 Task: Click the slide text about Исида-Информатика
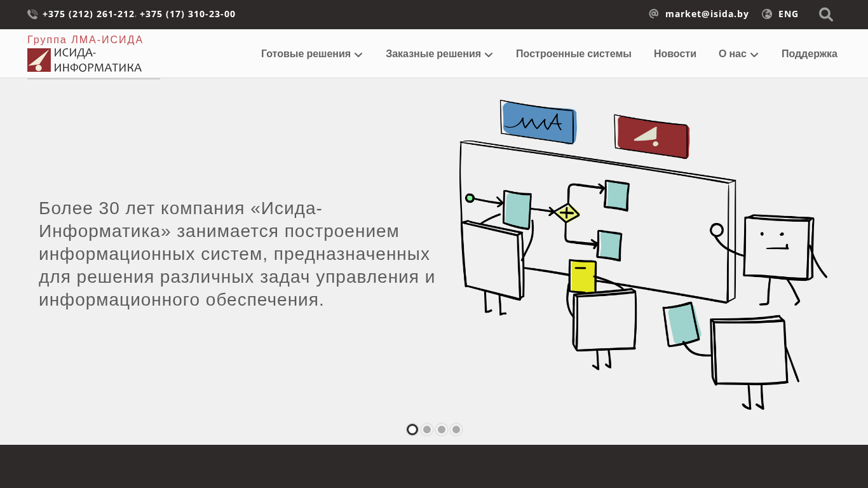click(x=237, y=254)
